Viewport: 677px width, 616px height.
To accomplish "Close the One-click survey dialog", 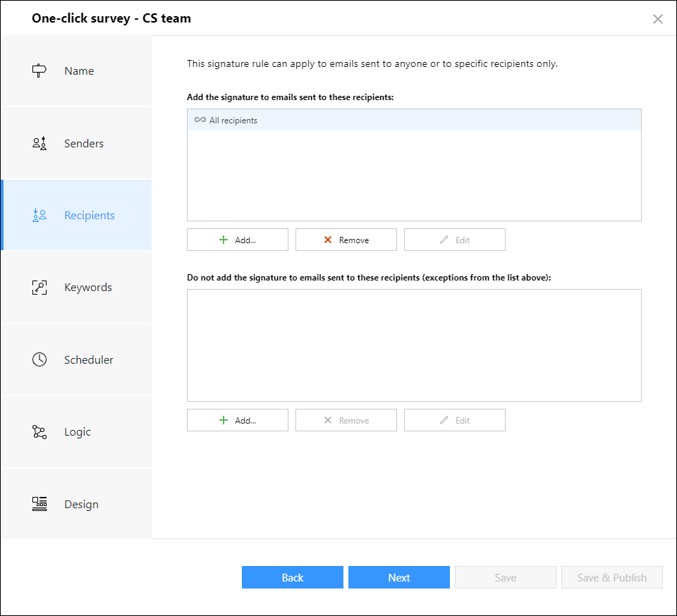I will point(657,19).
